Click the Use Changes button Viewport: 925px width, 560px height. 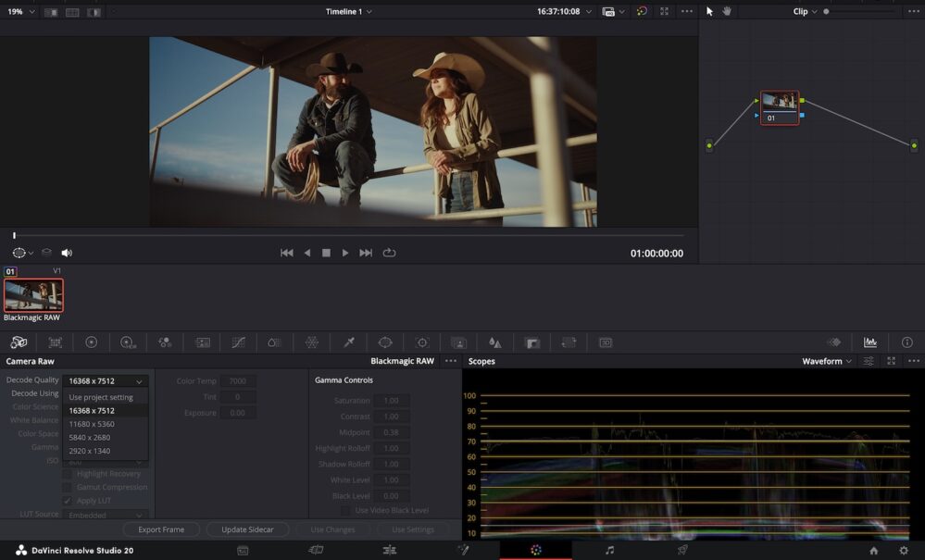point(332,529)
